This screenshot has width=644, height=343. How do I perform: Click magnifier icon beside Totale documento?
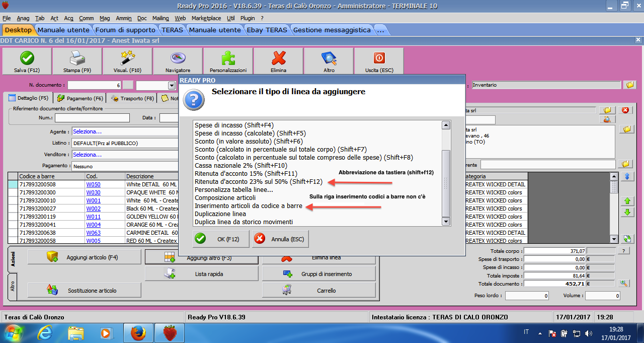point(624,284)
